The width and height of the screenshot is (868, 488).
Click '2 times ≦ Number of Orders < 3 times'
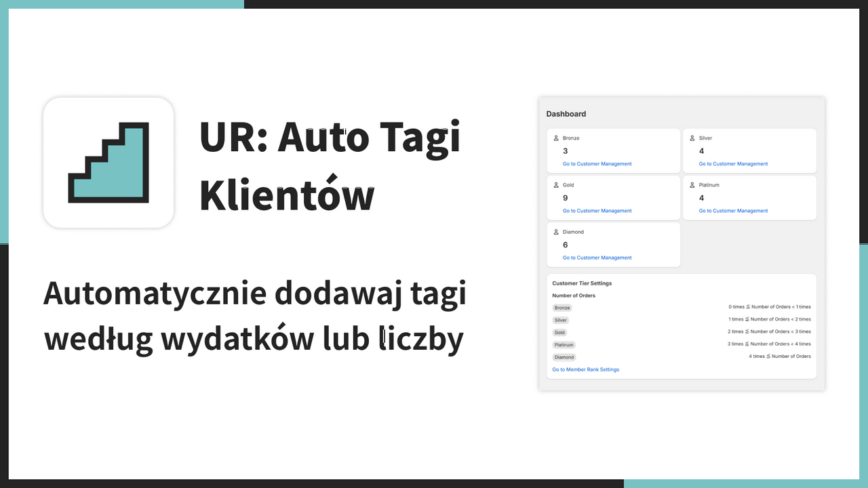pos(770,331)
